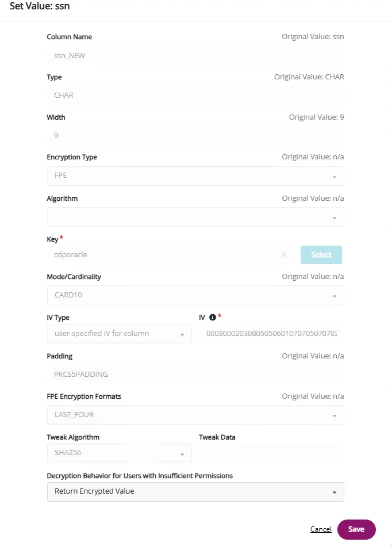Save the ssn column settings
Screen dimensions: 392x546
tap(356, 529)
